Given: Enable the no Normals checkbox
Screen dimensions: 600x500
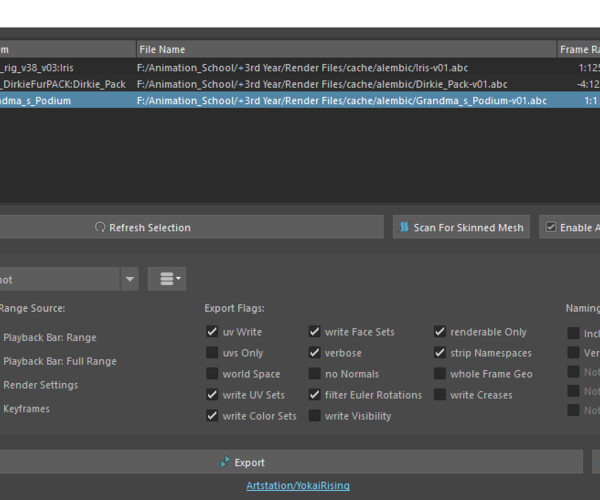Looking at the screenshot, I should [x=314, y=374].
